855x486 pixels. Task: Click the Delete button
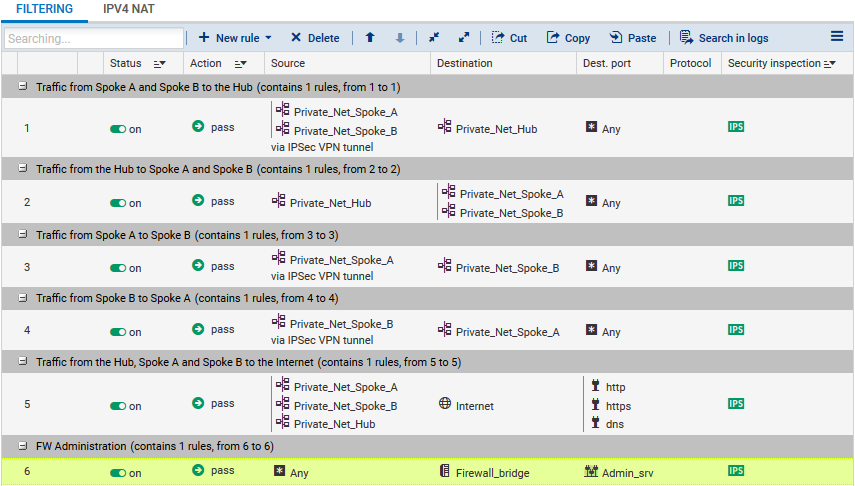tap(315, 38)
